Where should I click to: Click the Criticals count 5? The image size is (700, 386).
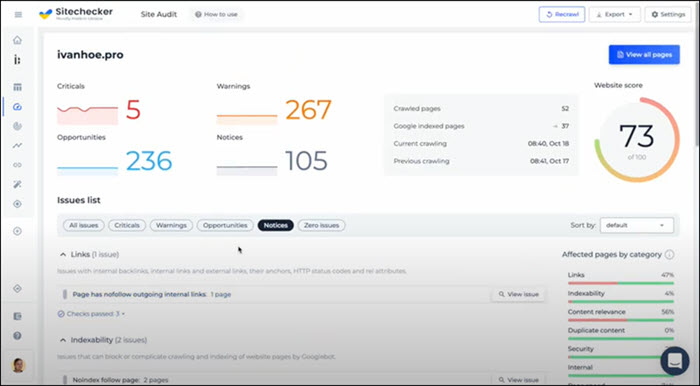pyautogui.click(x=133, y=110)
